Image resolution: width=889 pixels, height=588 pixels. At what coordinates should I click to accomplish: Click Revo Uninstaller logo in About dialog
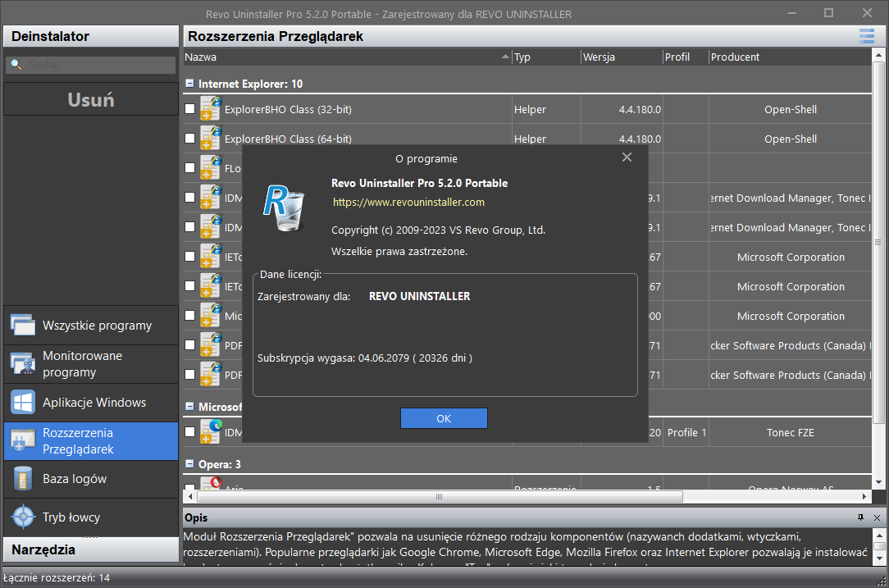[x=285, y=208]
